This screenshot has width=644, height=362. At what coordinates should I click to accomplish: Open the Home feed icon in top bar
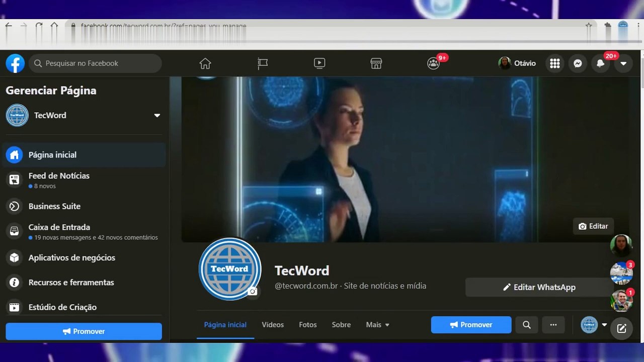point(205,63)
